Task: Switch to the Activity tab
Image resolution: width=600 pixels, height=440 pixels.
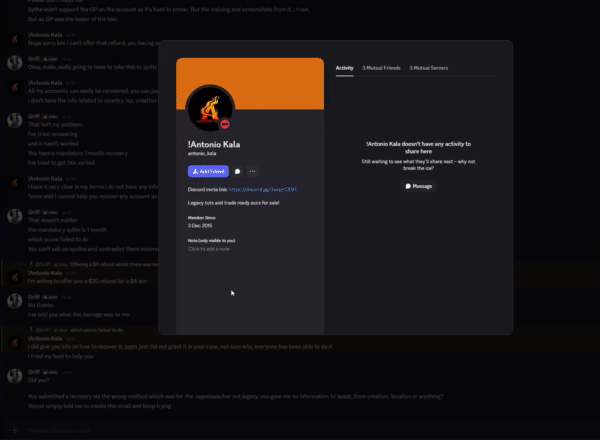Action: click(344, 68)
